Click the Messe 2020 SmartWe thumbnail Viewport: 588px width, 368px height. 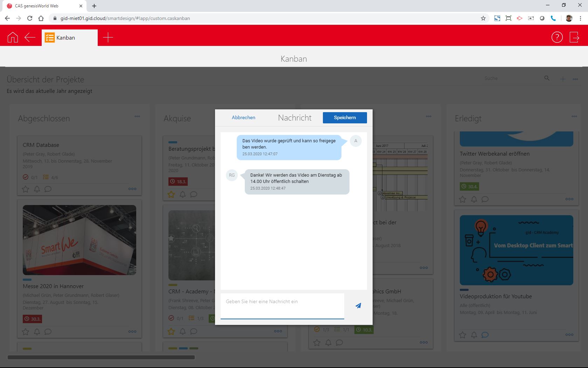coord(79,240)
